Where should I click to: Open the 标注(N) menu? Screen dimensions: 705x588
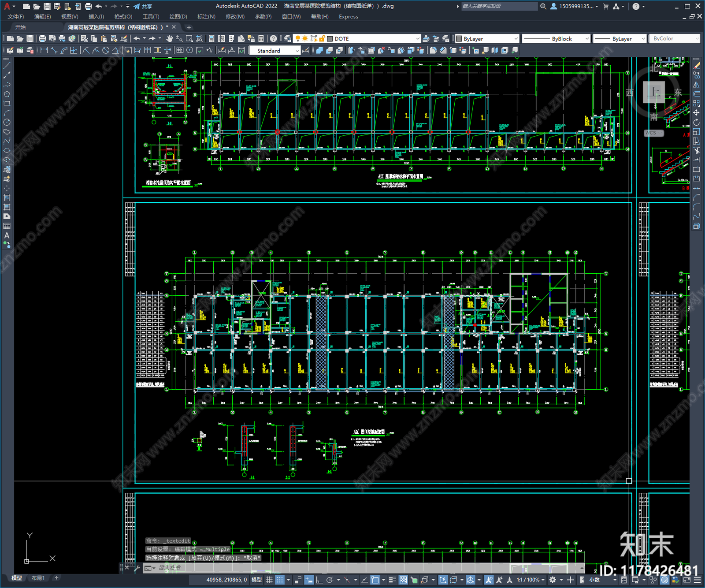click(206, 17)
